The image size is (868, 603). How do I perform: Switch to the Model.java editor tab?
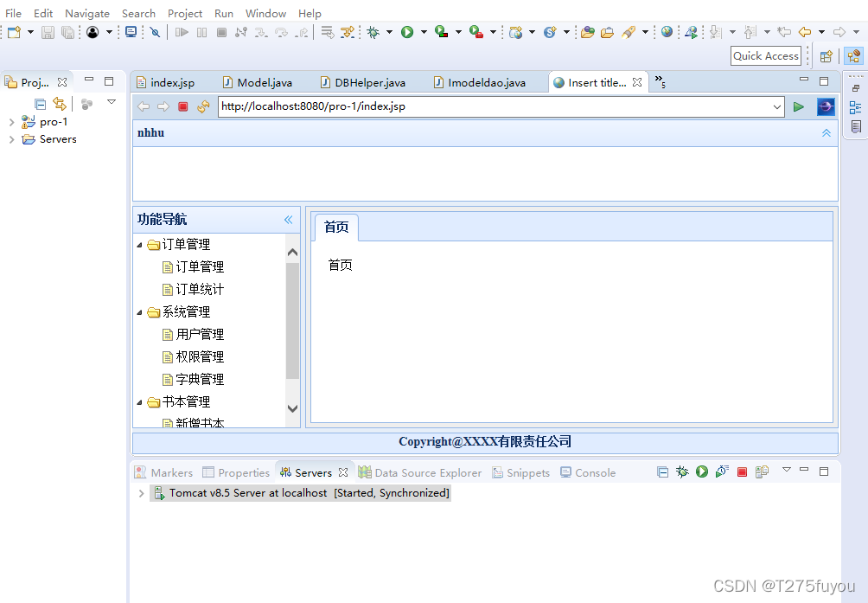(x=258, y=82)
